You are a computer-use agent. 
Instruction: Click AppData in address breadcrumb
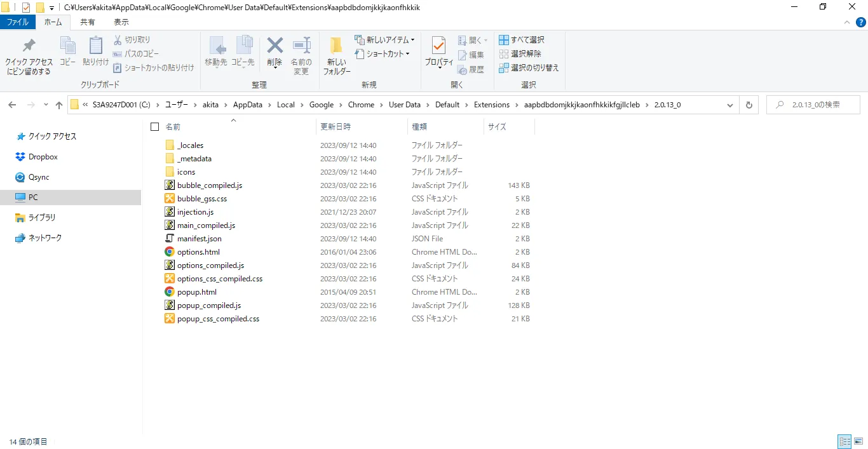[248, 105]
